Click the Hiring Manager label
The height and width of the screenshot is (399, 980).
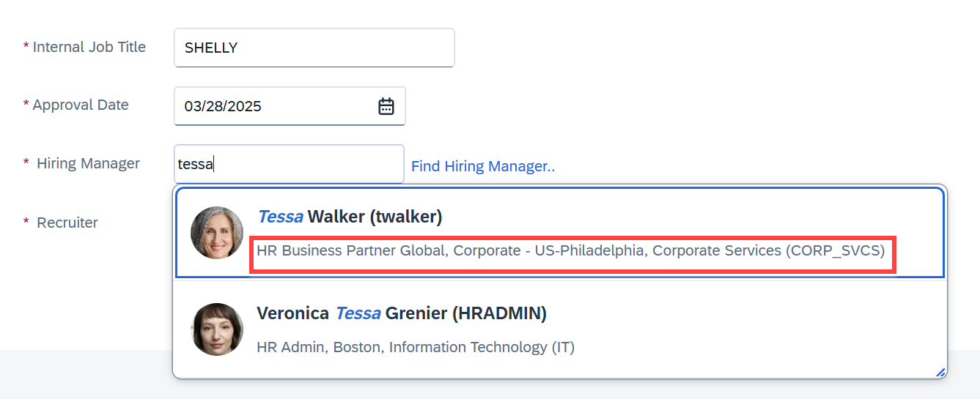88,163
